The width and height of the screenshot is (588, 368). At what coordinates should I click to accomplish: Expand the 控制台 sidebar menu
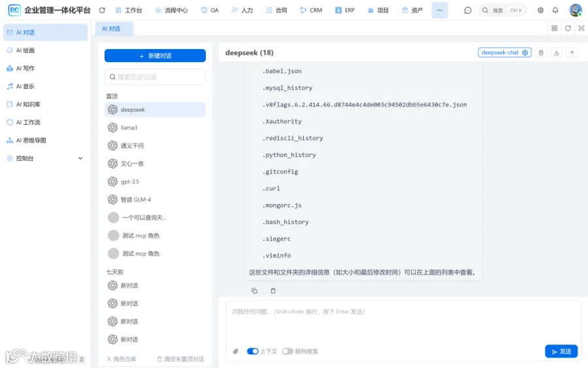(x=45, y=158)
